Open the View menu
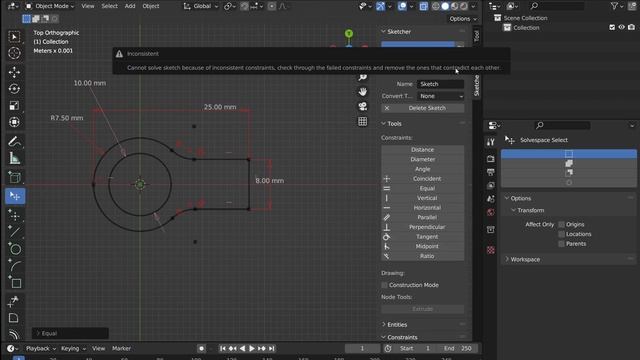Viewport: 640px width, 360px height. [88, 6]
